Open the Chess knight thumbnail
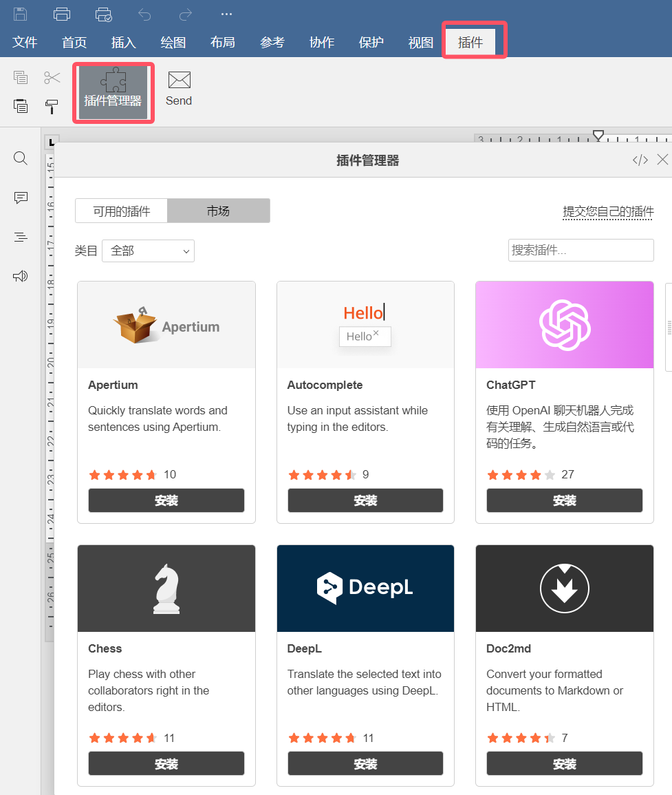Screen dimensions: 672x795 (166, 589)
